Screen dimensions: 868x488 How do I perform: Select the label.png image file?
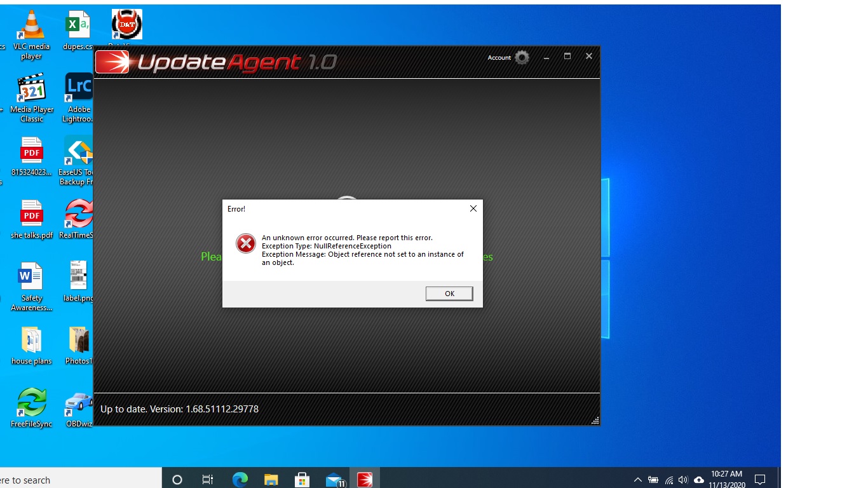click(78, 281)
